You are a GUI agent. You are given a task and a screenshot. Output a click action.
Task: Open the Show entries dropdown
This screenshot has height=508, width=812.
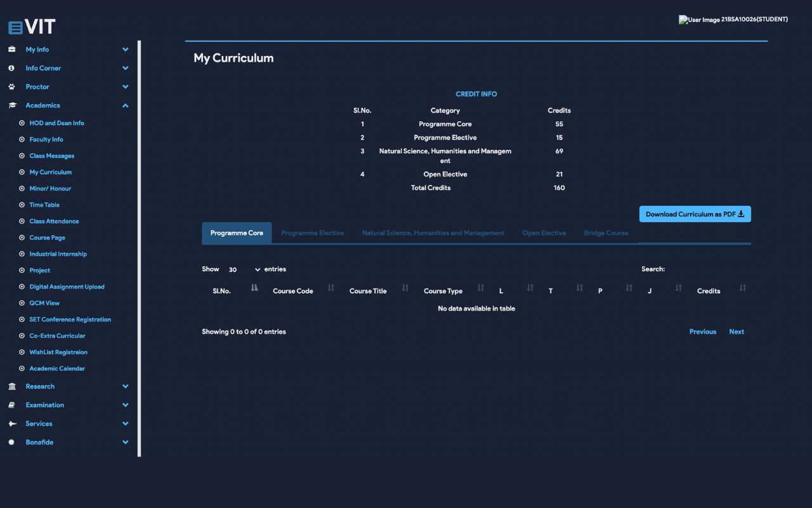(x=244, y=269)
